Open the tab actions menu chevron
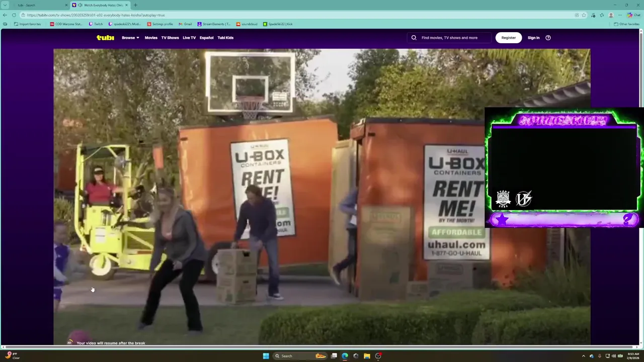Screen dimensions: 644x362 tap(5, 5)
